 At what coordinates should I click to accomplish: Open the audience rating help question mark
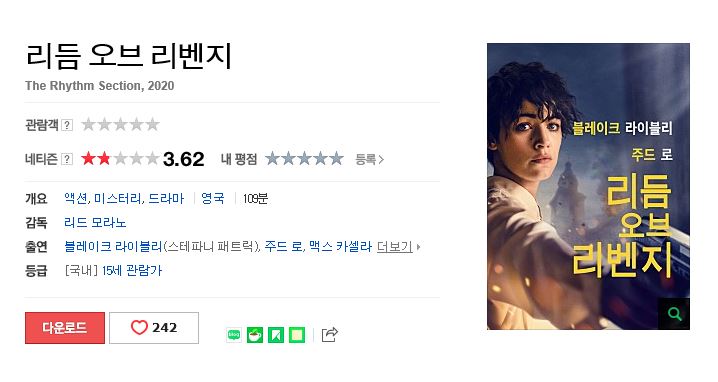[67, 125]
